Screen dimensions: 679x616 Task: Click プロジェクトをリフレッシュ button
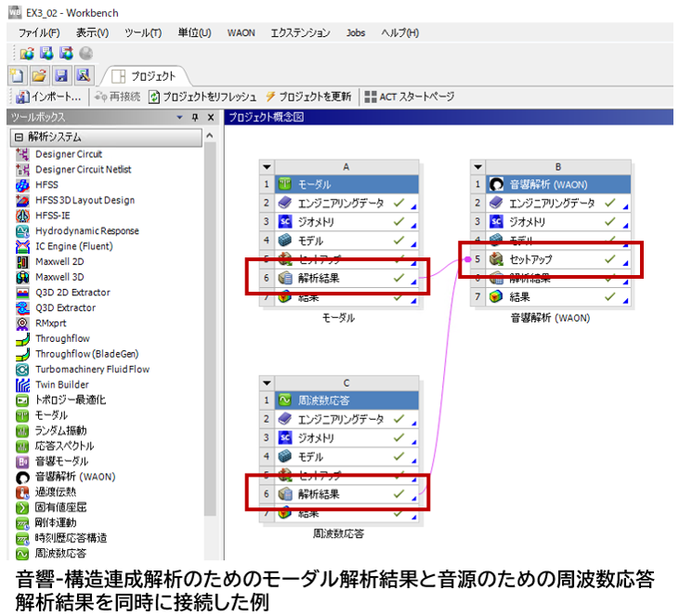tap(202, 97)
